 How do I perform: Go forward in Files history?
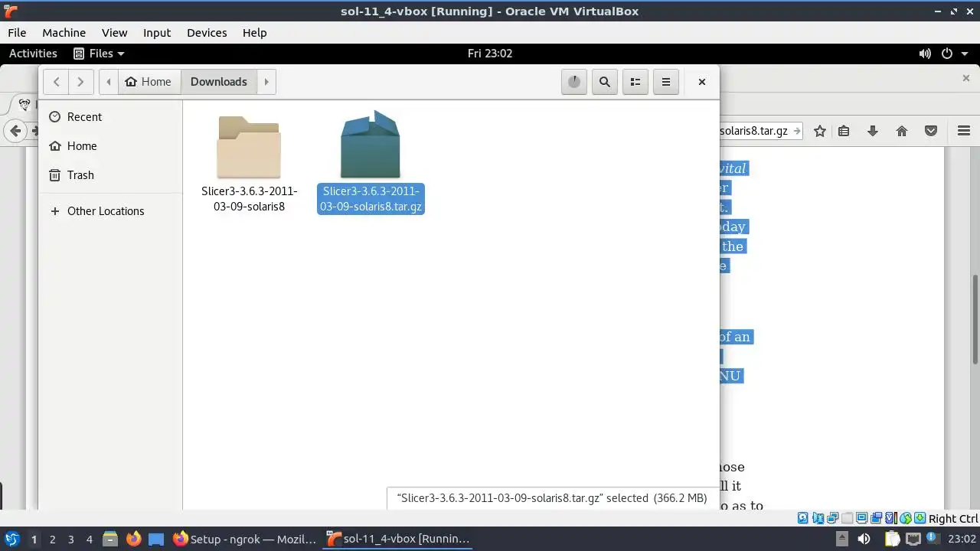[80, 82]
